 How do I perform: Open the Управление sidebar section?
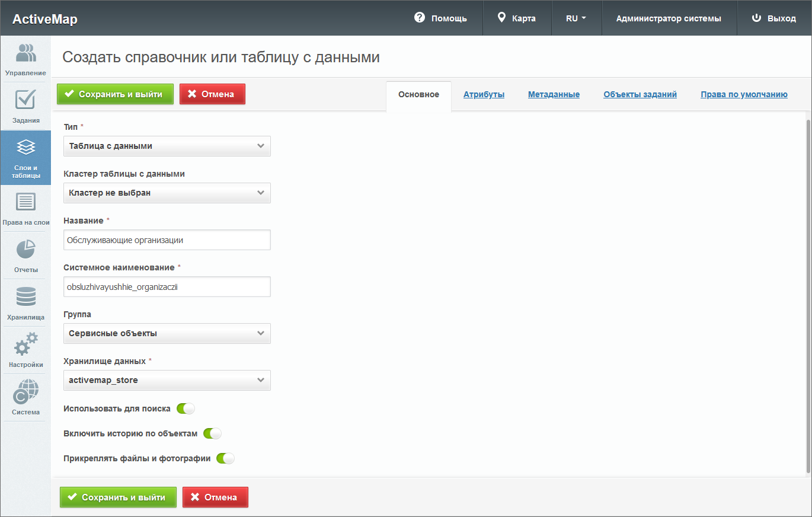25,59
